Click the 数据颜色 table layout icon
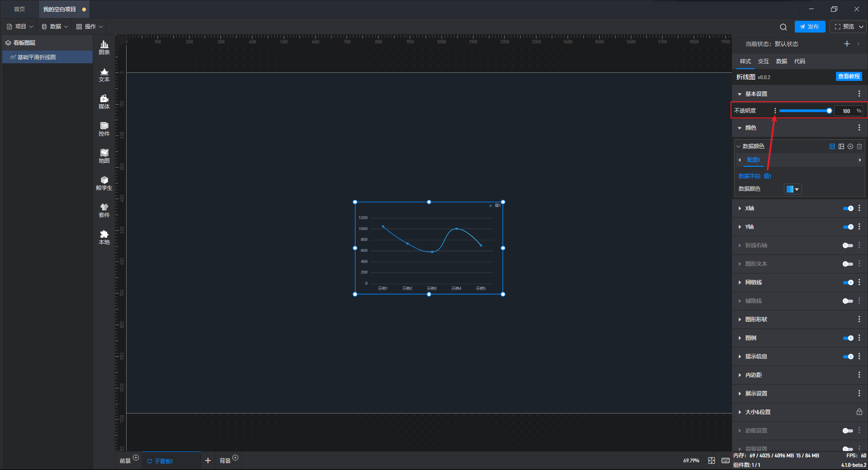This screenshot has width=868, height=470. pos(832,146)
